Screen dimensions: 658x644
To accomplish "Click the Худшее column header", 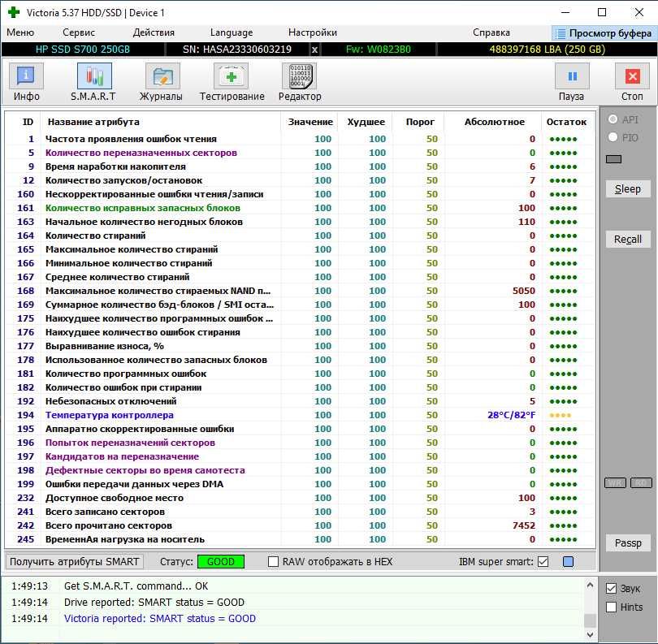I will pos(366,122).
